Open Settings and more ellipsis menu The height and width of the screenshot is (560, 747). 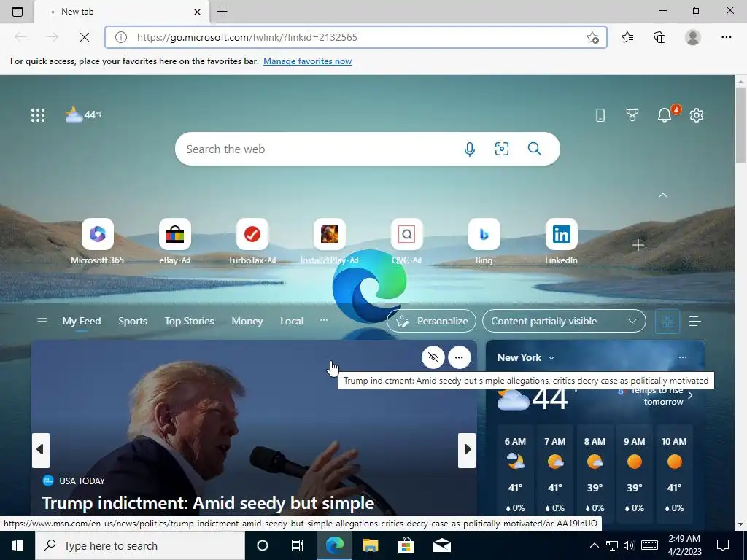[x=726, y=37]
